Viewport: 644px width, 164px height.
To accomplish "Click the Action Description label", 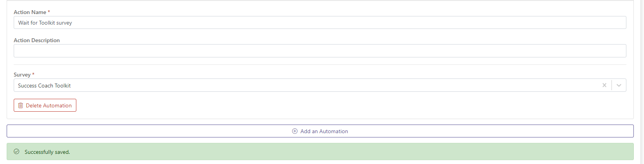I will point(37,40).
